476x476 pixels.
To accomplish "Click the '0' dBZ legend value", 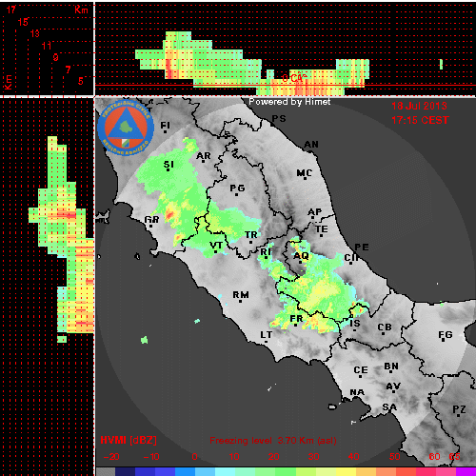I will click(194, 457).
